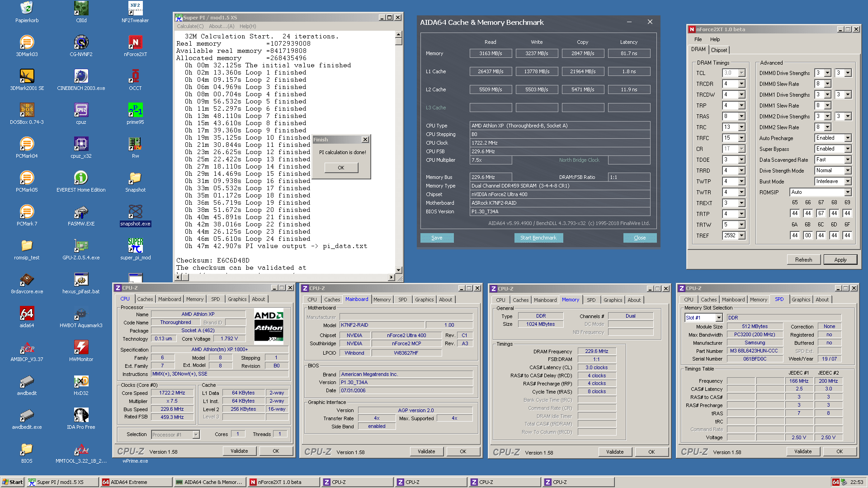Viewport: 868px width, 488px height.
Task: Open IDA Pro Free desktop icon
Action: click(81, 419)
